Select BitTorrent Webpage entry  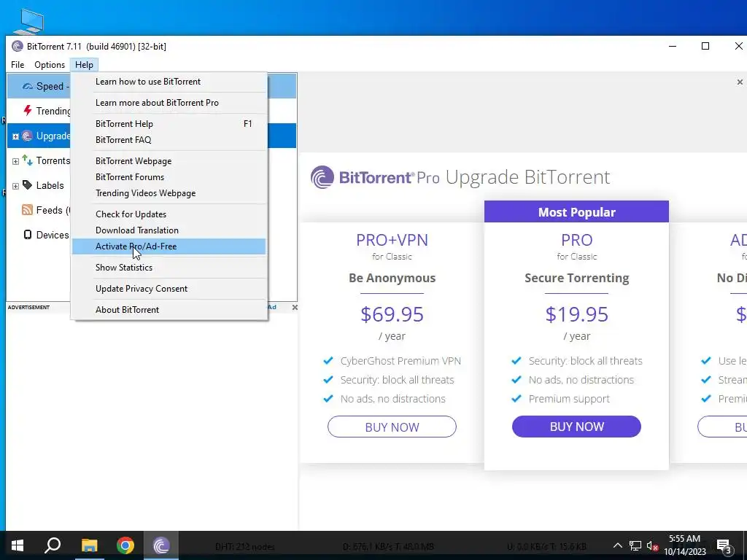coord(169,161)
